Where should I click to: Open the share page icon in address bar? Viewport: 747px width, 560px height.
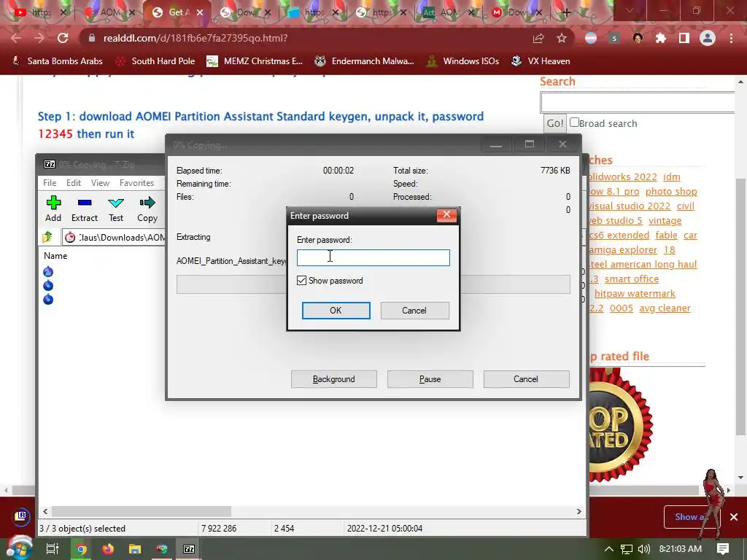tap(538, 38)
